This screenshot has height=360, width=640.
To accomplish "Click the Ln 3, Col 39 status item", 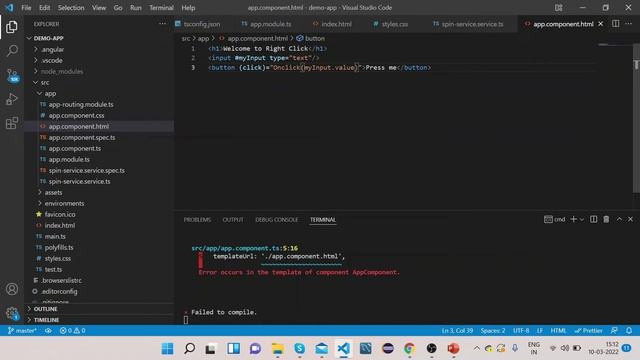I will [x=457, y=330].
